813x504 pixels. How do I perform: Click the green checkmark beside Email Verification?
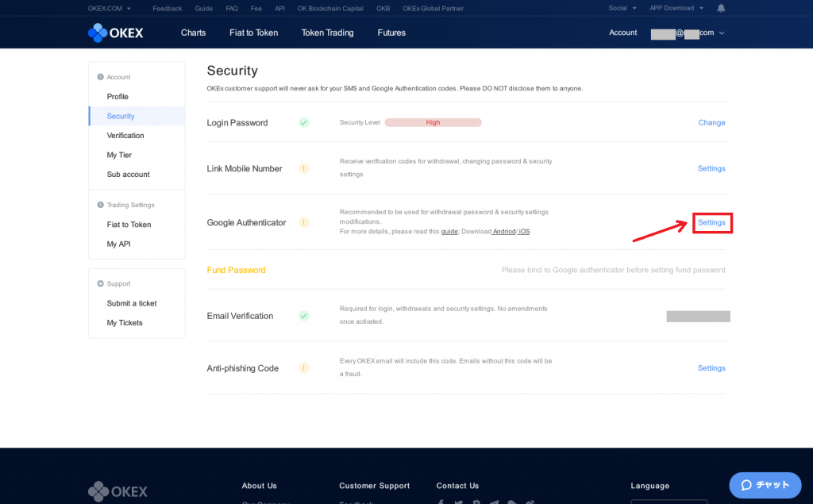[304, 316]
